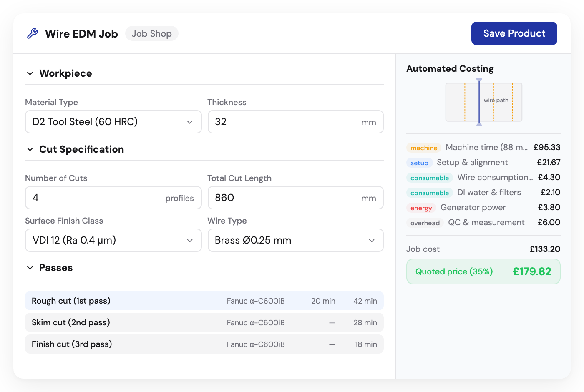Click the overhead badge next to QC & measurement

(424, 223)
